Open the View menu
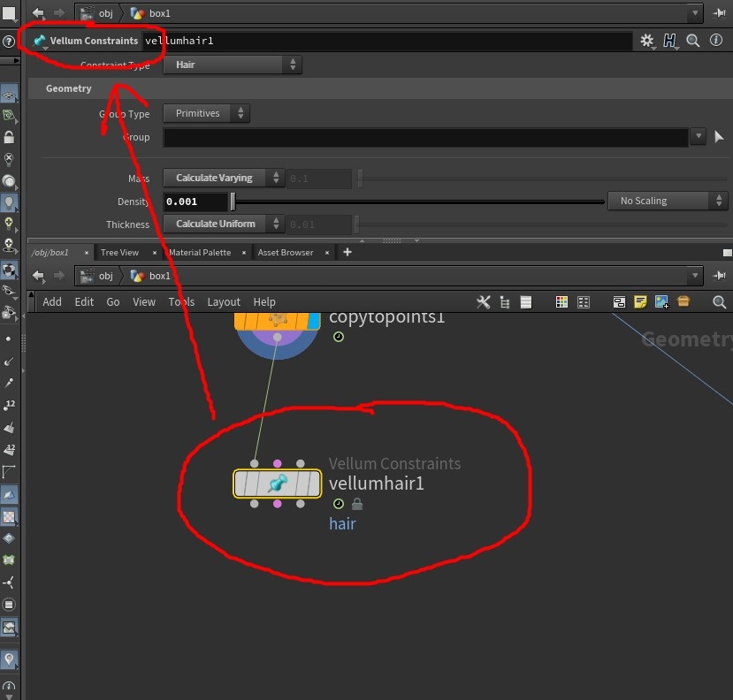Image resolution: width=733 pixels, height=700 pixels. (143, 302)
